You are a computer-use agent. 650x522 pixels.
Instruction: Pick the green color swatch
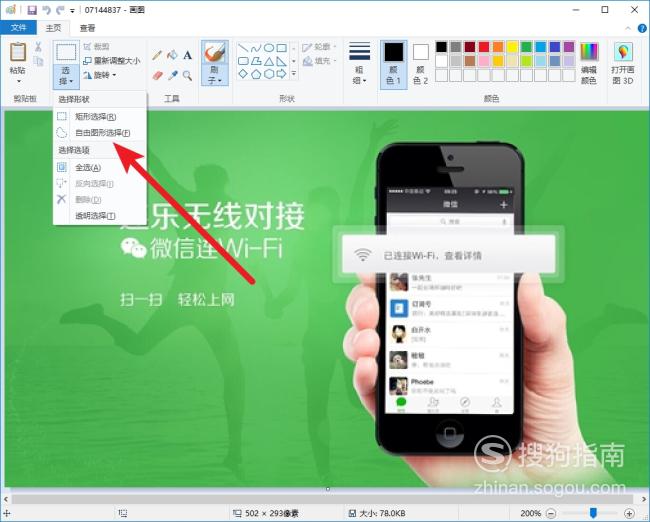click(x=526, y=47)
